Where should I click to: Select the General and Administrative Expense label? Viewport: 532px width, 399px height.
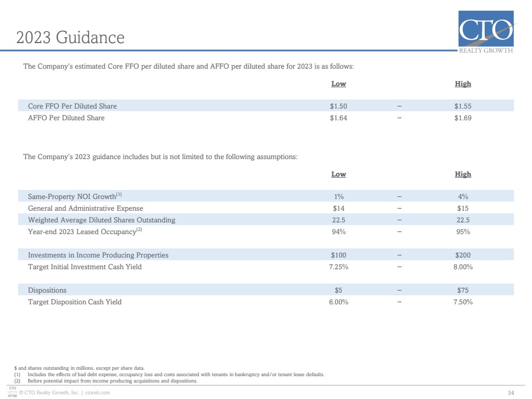pyautogui.click(x=86, y=208)
